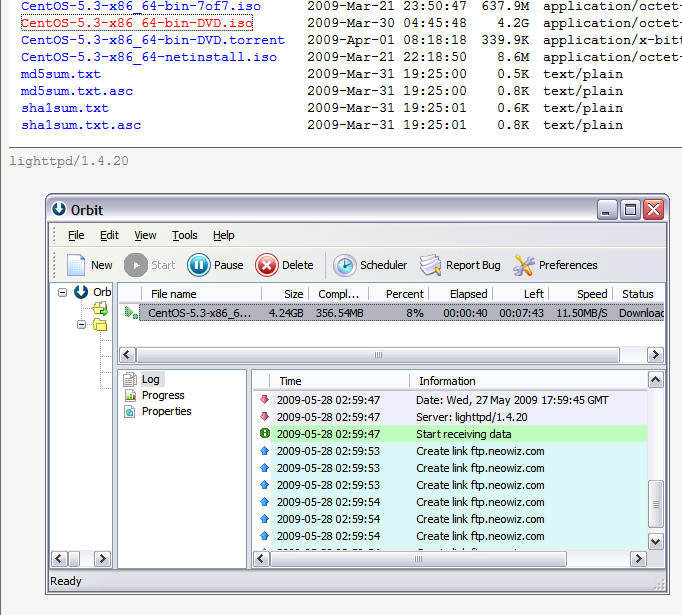
Task: Collapse the Orb root tree node
Action: 63,292
